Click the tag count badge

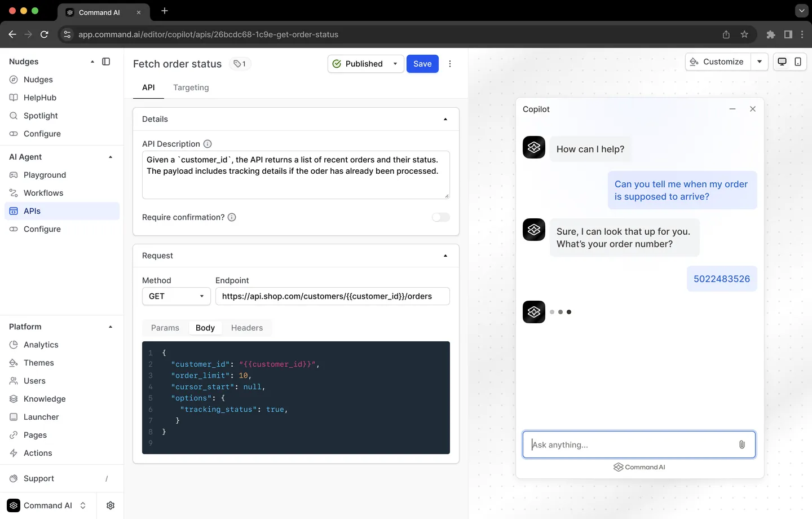tap(240, 64)
